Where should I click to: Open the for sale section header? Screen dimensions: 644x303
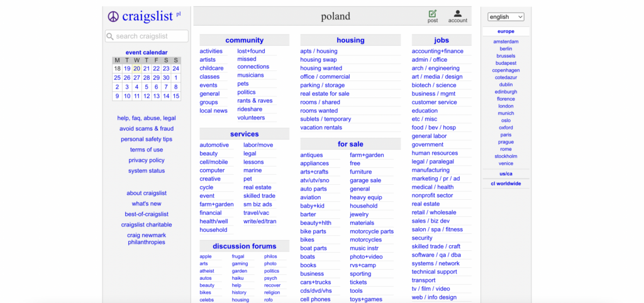[350, 144]
